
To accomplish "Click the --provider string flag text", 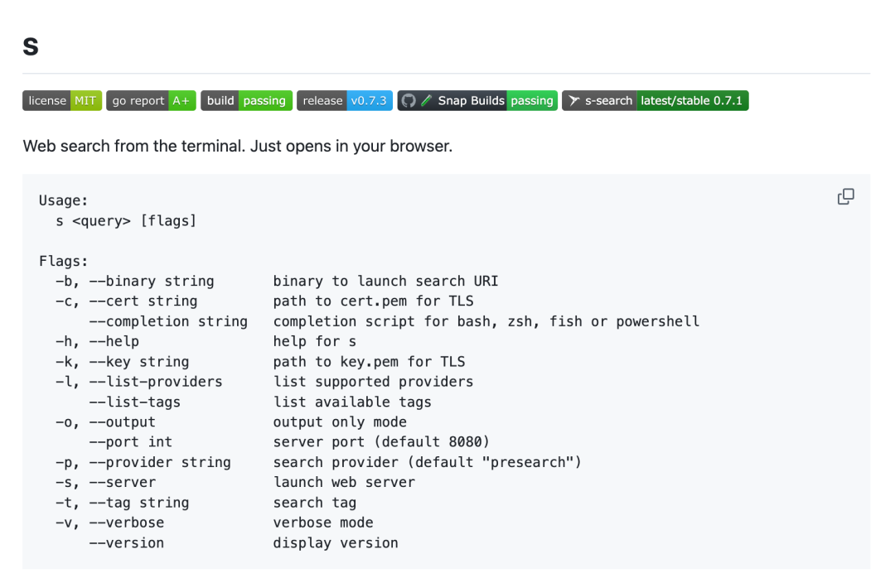I will coord(160,462).
